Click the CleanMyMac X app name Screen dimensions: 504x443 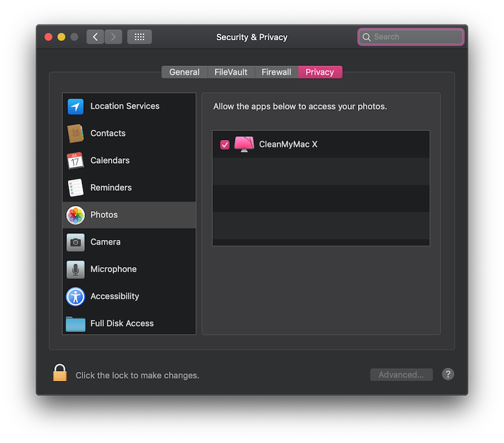click(x=289, y=144)
